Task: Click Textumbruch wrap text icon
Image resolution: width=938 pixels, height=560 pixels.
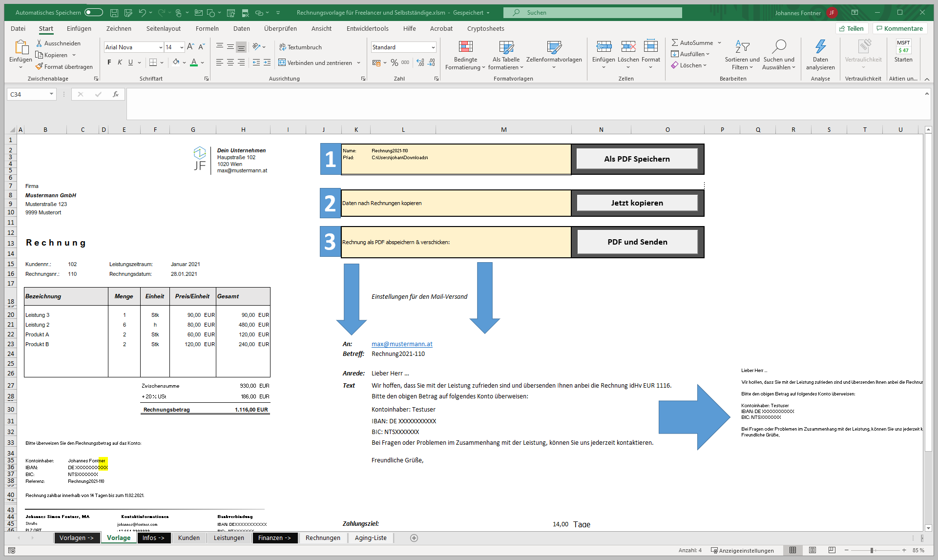Action: click(x=282, y=47)
